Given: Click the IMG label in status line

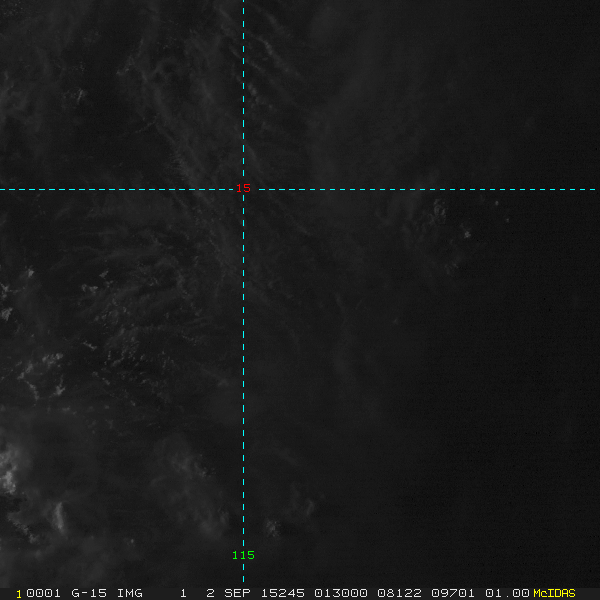Looking at the screenshot, I should (x=130, y=593).
